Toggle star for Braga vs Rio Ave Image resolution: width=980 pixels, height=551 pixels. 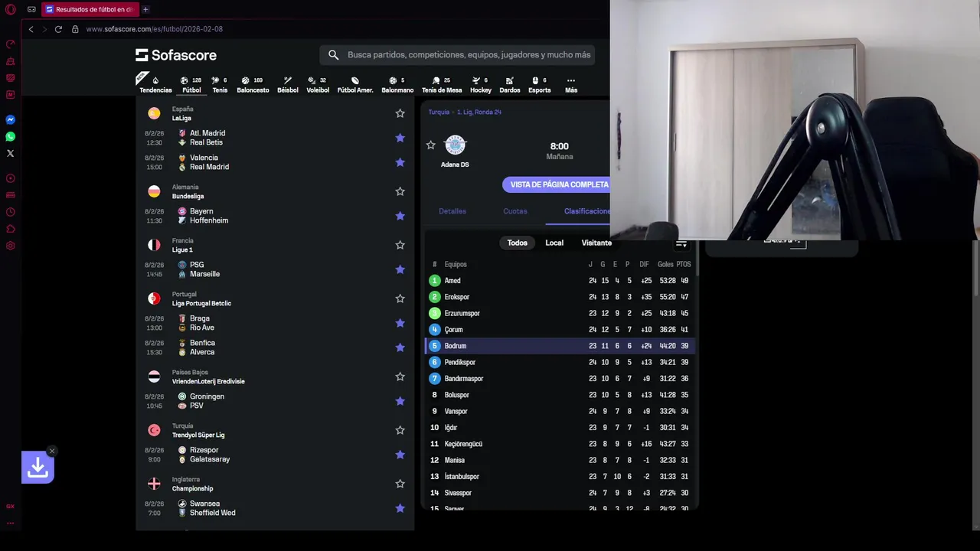point(400,323)
